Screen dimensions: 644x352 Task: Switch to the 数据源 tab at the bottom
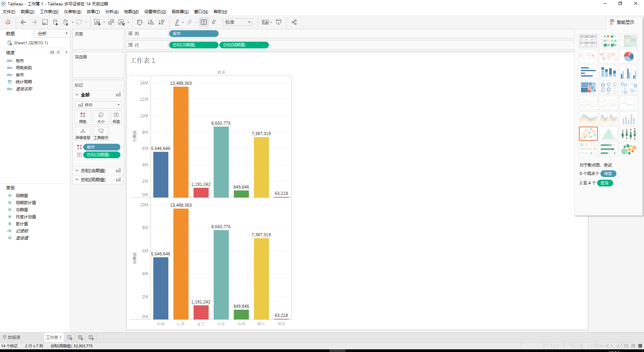coord(12,337)
